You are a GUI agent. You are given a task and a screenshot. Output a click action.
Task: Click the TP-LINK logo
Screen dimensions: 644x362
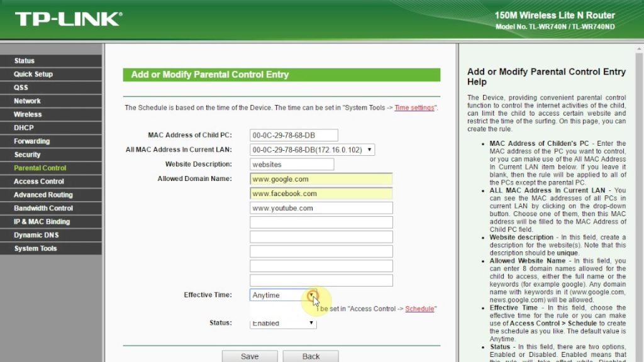[69, 19]
